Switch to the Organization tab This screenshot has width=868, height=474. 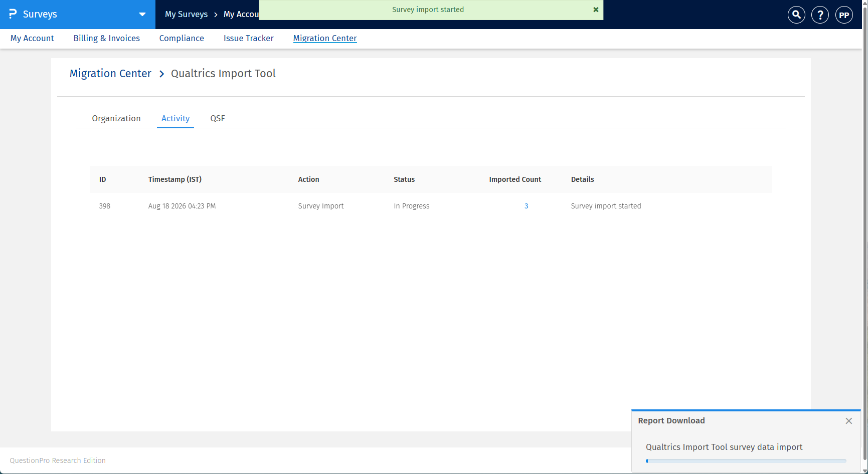116,118
